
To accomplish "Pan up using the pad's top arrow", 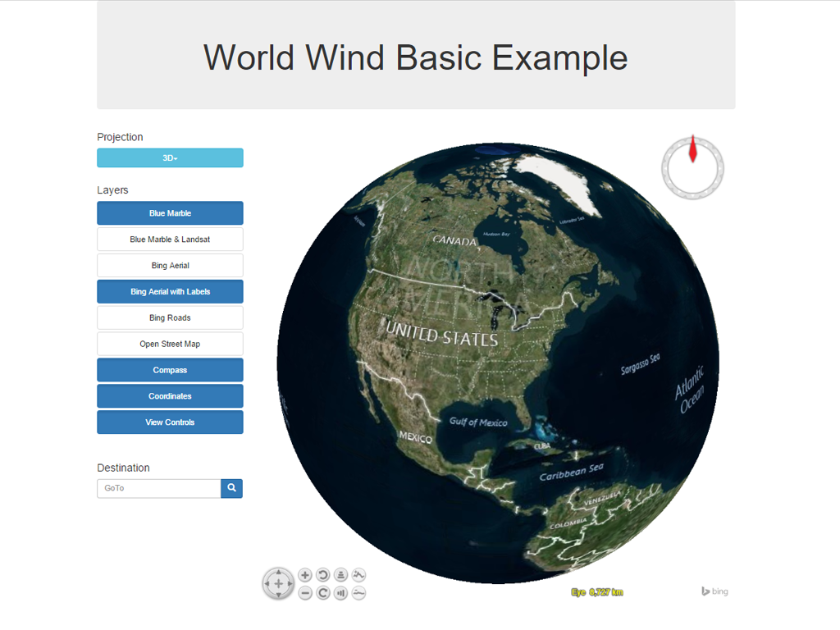I will click(x=279, y=572).
